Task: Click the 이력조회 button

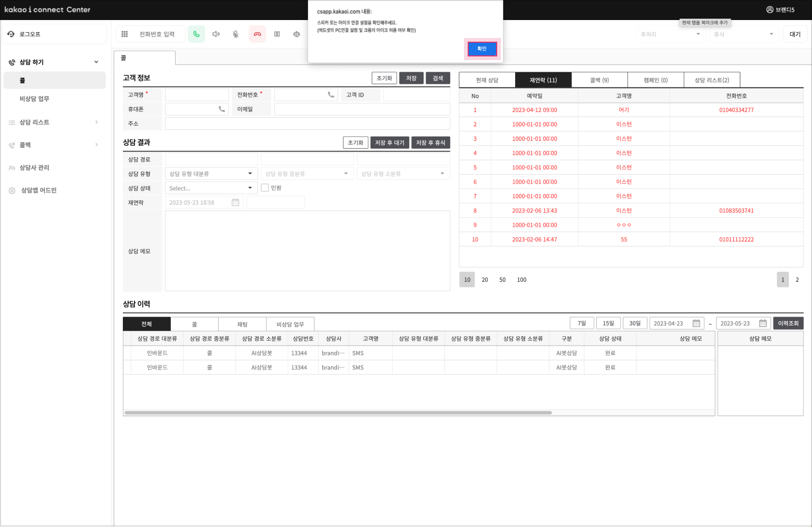Action: (x=788, y=323)
